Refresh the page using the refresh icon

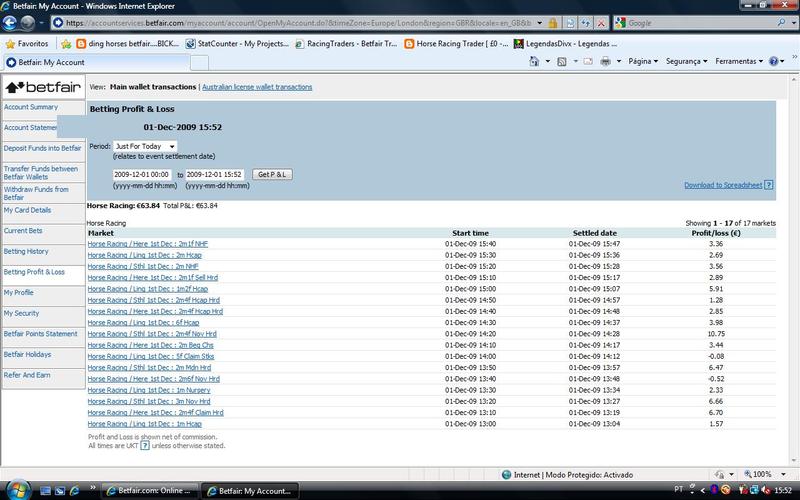[585, 23]
